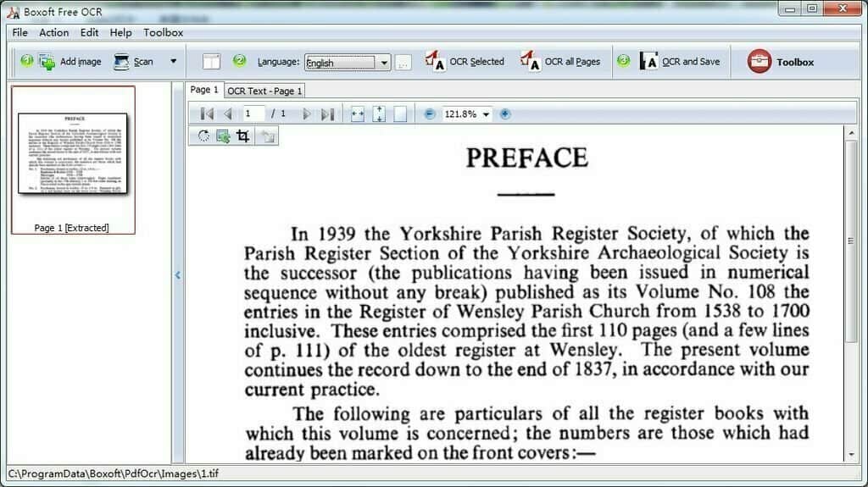
Task: Minimize the Boxoft Free OCR window
Action: coord(790,8)
